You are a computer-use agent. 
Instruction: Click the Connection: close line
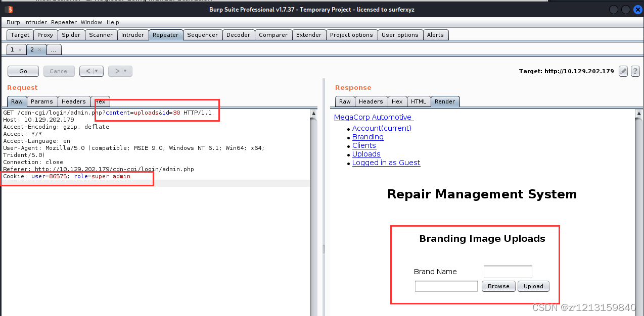click(x=33, y=162)
